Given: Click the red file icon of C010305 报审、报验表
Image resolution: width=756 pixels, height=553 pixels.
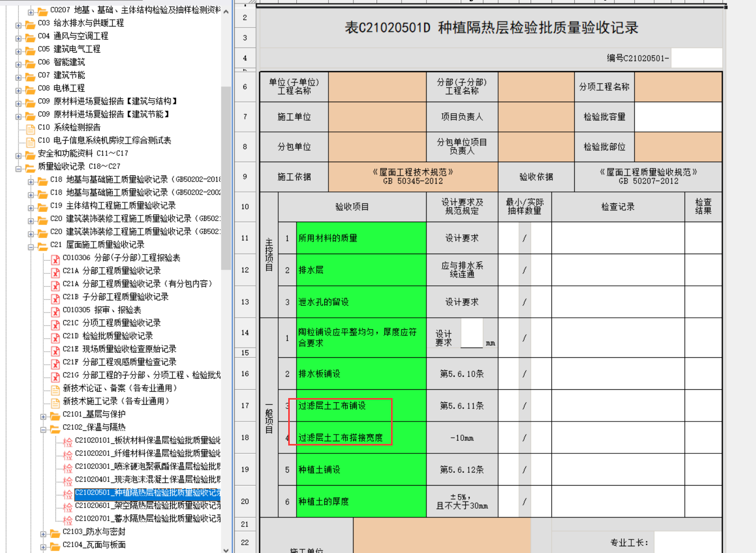Looking at the screenshot, I should tap(55, 311).
